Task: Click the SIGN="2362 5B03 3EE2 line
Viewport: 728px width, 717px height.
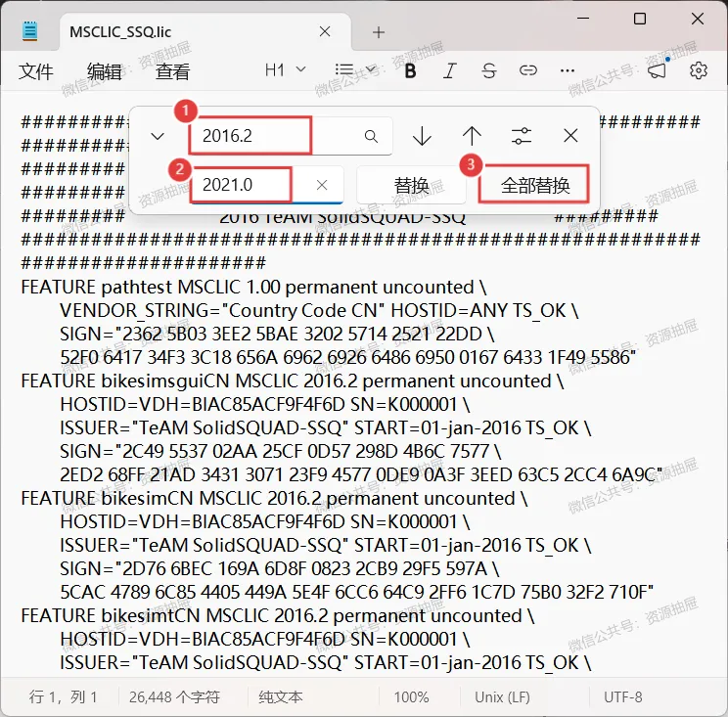Action: point(277,335)
